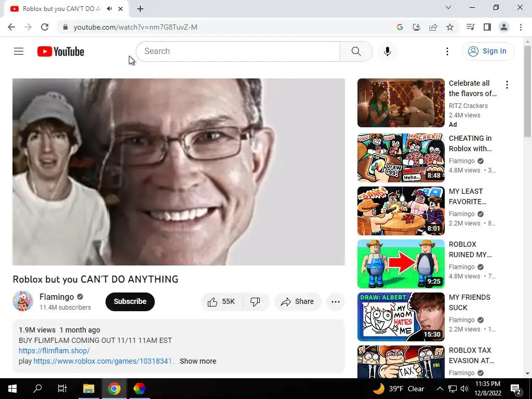Click into the YouTube search field
Viewport: 532px width, 399px height.
point(238,51)
